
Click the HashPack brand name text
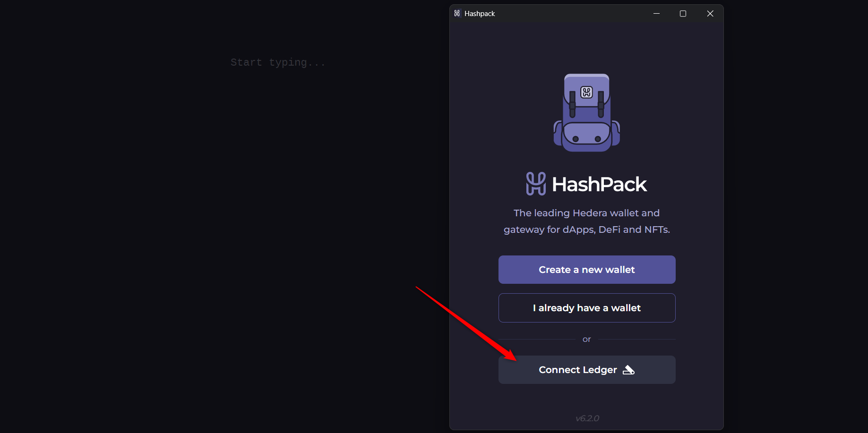click(x=599, y=184)
